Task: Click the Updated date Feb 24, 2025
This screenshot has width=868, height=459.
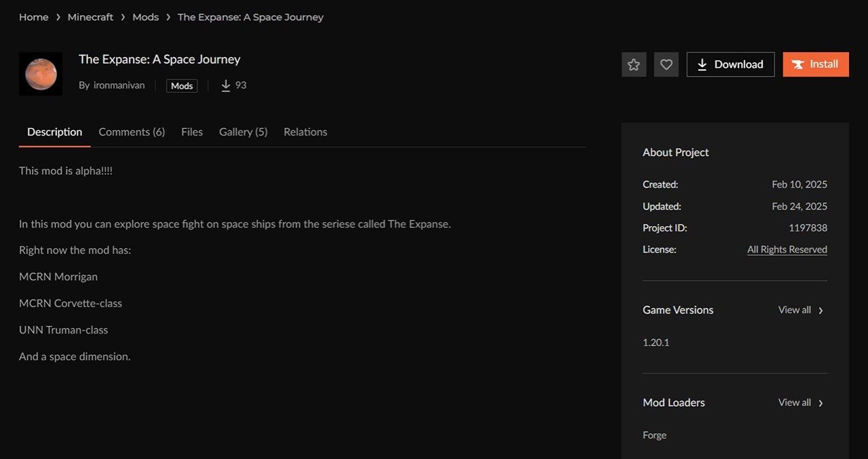Action: point(799,206)
